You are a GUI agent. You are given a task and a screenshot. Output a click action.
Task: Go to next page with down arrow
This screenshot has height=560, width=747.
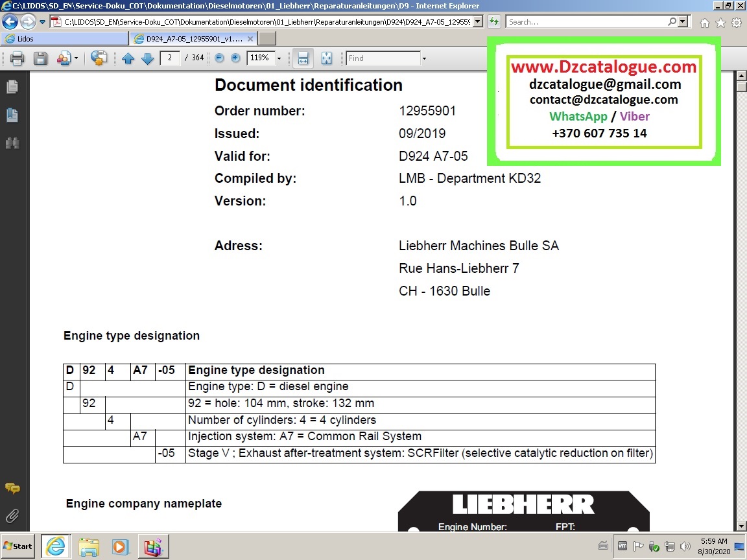point(148,58)
